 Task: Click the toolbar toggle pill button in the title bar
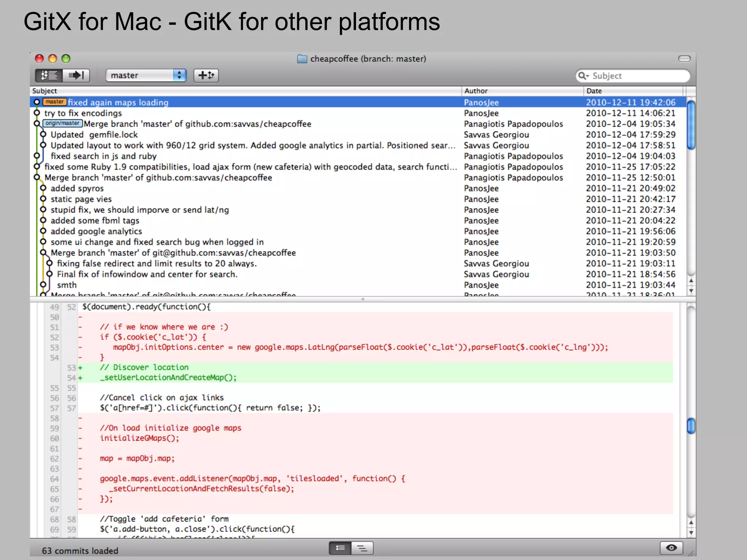pos(684,59)
